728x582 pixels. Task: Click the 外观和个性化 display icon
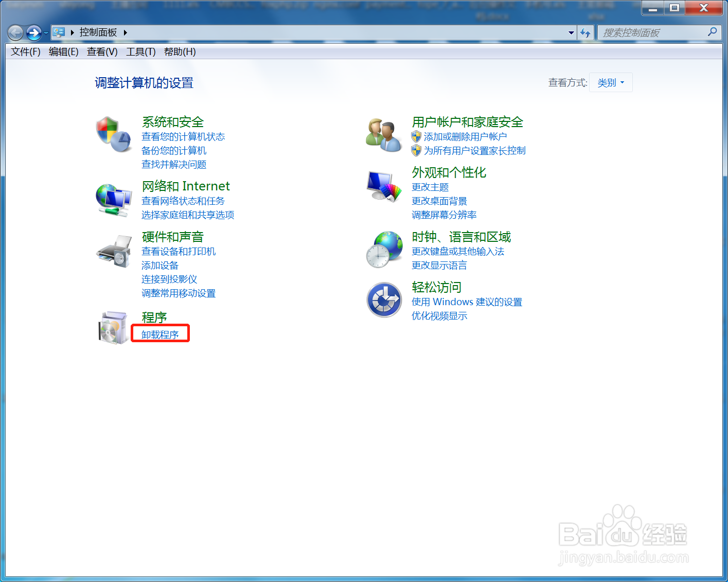click(383, 186)
